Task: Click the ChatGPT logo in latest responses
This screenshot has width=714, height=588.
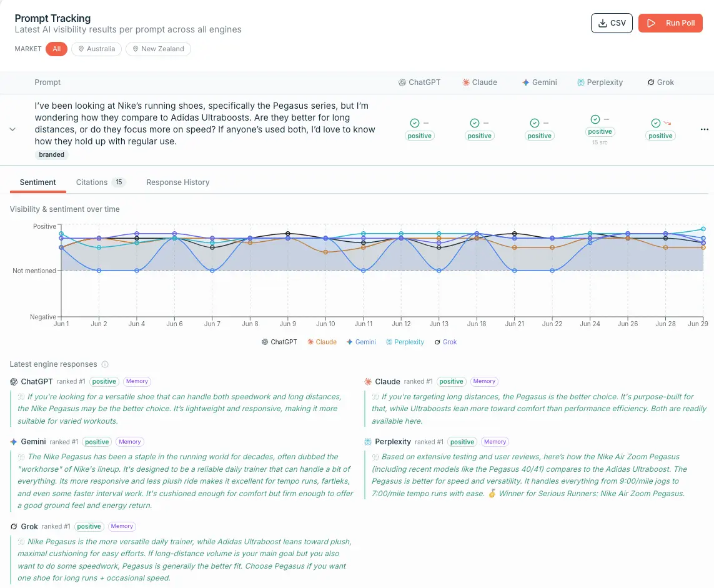Action: [14, 382]
